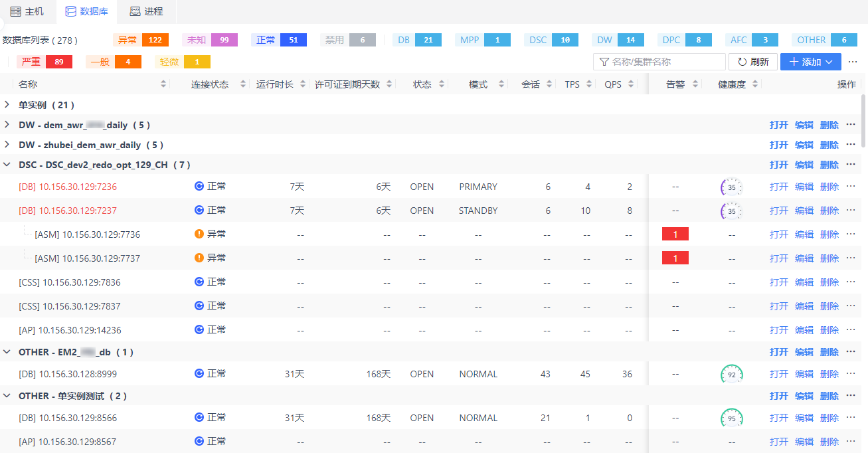Click alert badge for ASM 10.156.30.129:7736
The image size is (868, 455).
(x=675, y=234)
